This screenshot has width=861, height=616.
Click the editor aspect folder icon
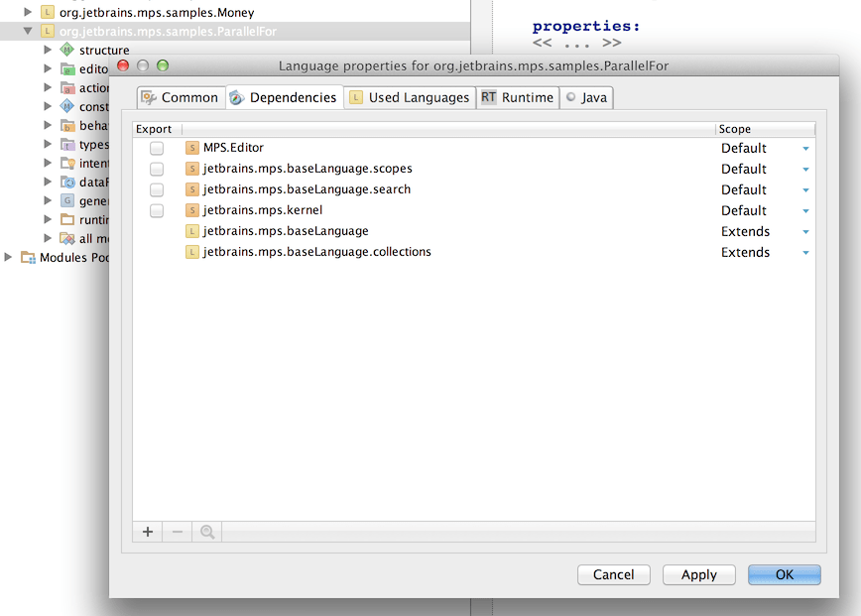[67, 69]
